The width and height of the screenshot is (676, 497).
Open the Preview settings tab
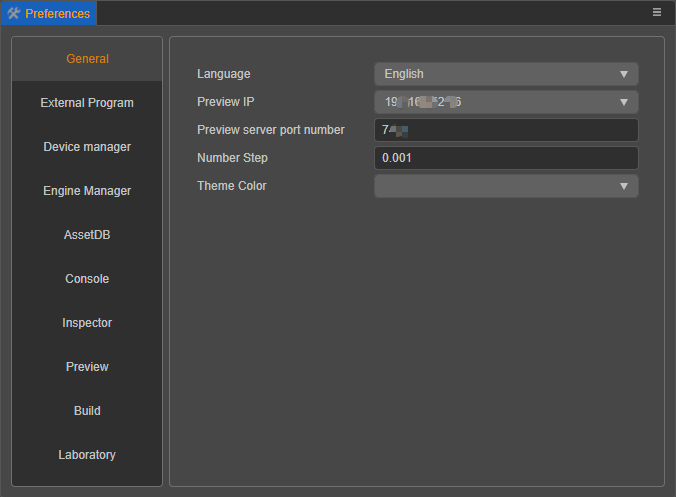(x=87, y=367)
